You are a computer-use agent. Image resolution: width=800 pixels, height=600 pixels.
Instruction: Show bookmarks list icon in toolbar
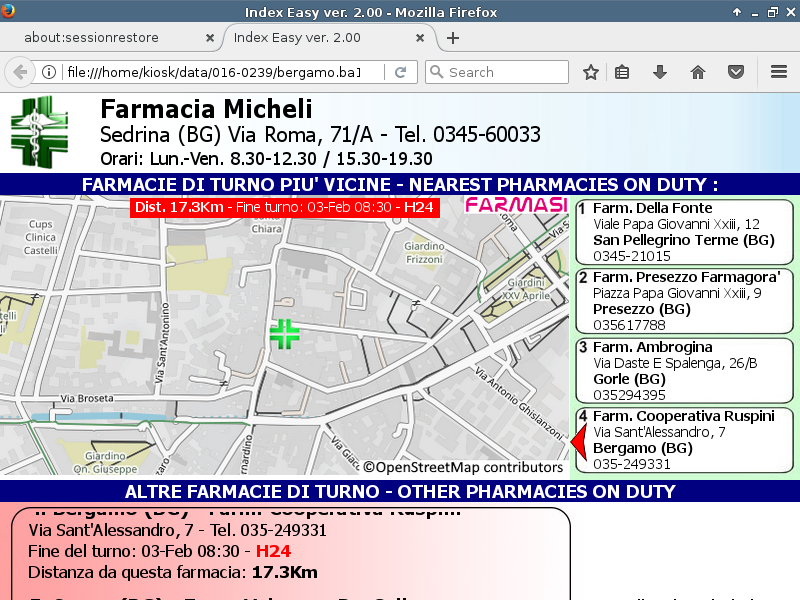[622, 72]
